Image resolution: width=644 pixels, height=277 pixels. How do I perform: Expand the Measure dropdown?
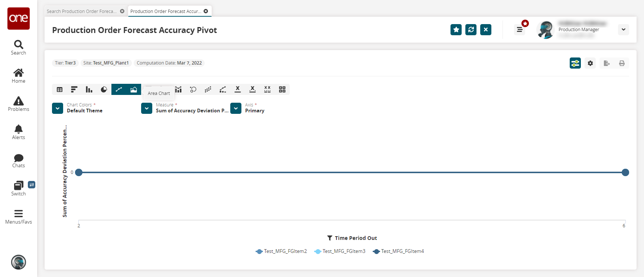pyautogui.click(x=147, y=108)
